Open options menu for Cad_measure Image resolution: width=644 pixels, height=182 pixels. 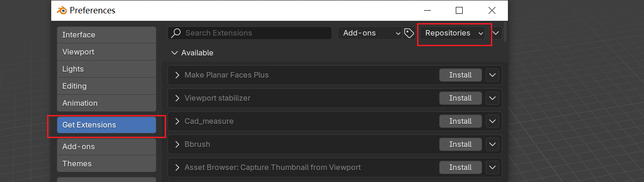(x=492, y=121)
